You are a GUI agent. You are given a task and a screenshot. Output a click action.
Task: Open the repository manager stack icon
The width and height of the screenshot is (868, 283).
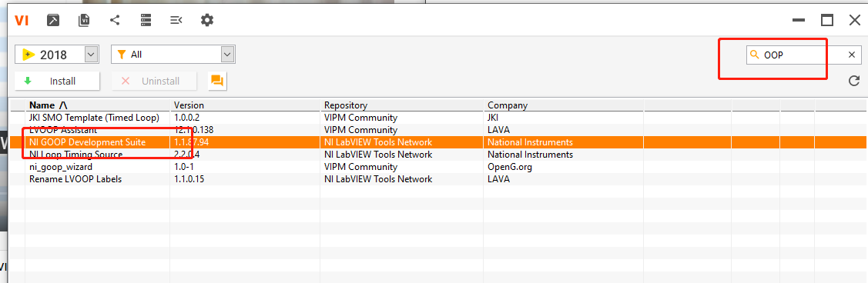146,21
